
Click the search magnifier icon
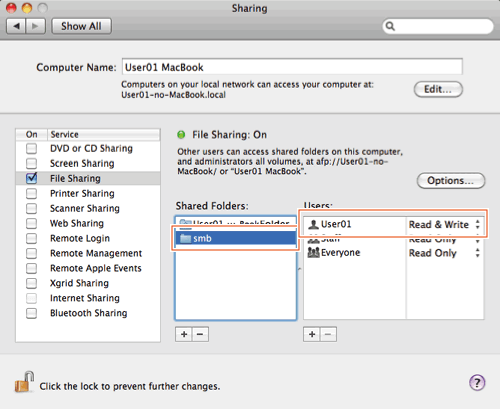(390, 26)
